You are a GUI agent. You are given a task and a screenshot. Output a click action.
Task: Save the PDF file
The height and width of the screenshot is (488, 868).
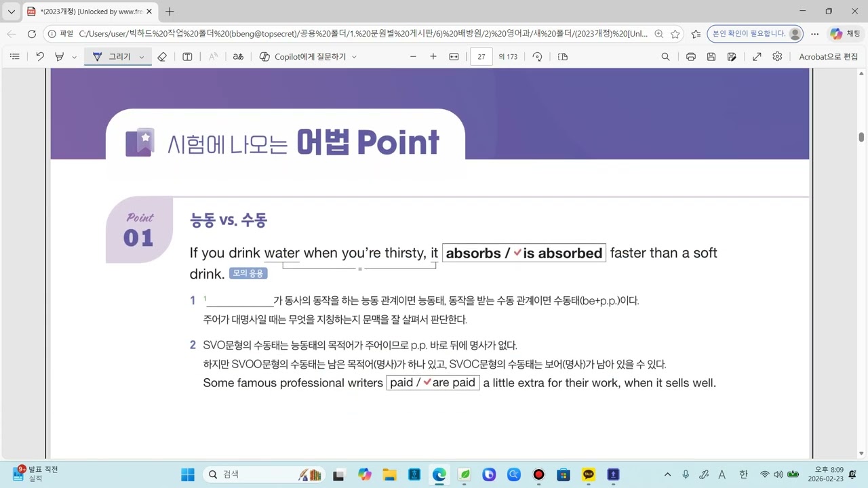[x=711, y=57]
